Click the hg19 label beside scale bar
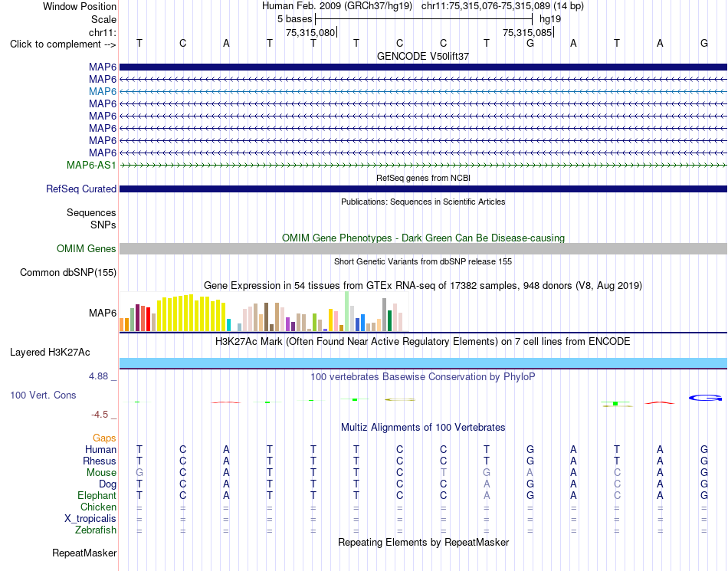 pyautogui.click(x=550, y=19)
